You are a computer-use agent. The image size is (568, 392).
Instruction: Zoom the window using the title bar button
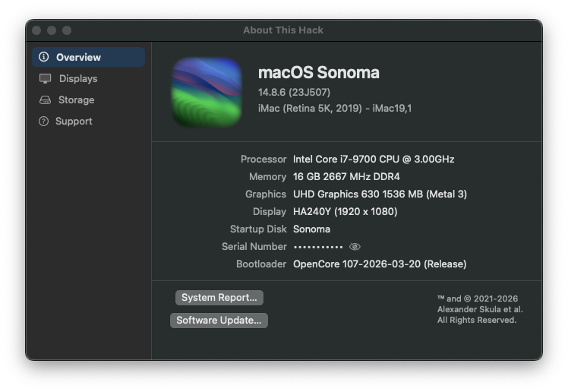(x=67, y=30)
